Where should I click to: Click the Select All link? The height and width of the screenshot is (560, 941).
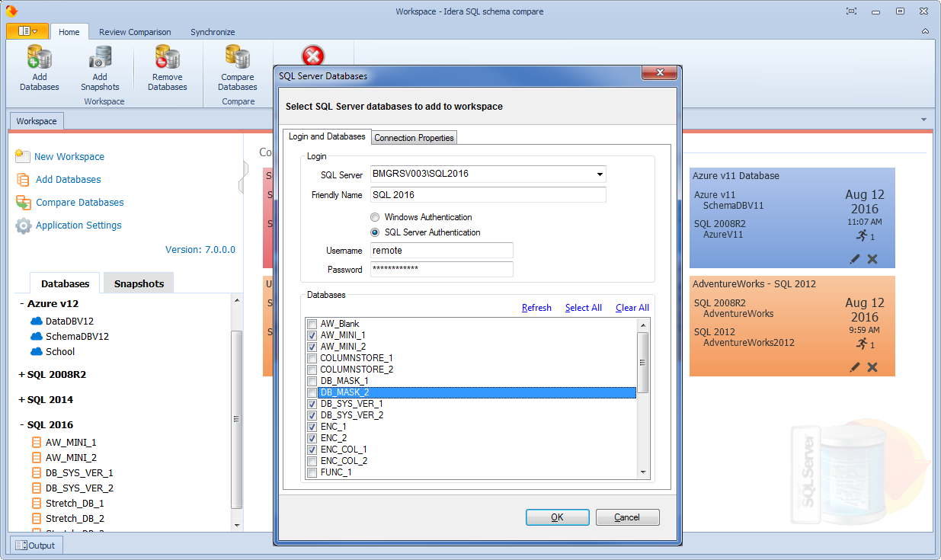click(584, 308)
